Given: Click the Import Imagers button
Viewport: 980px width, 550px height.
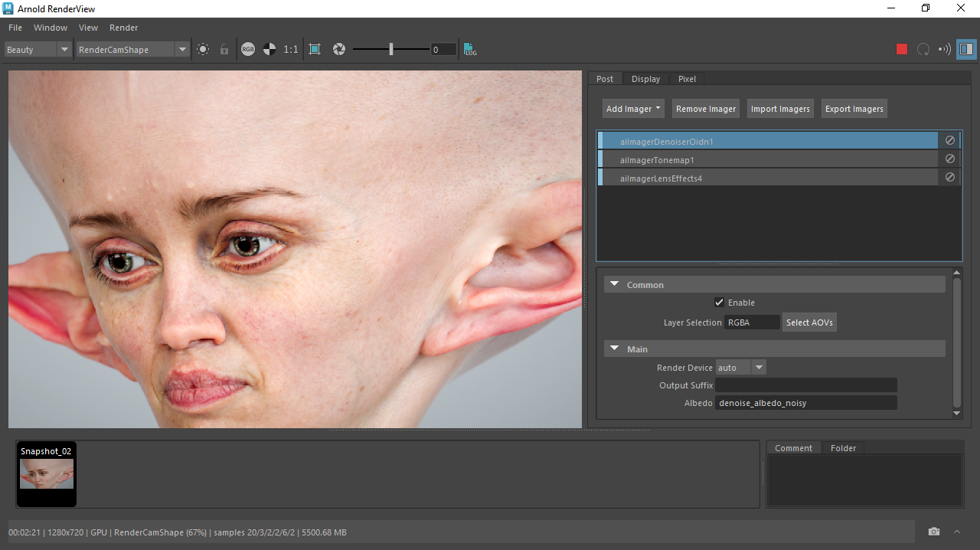Looking at the screenshot, I should [779, 108].
